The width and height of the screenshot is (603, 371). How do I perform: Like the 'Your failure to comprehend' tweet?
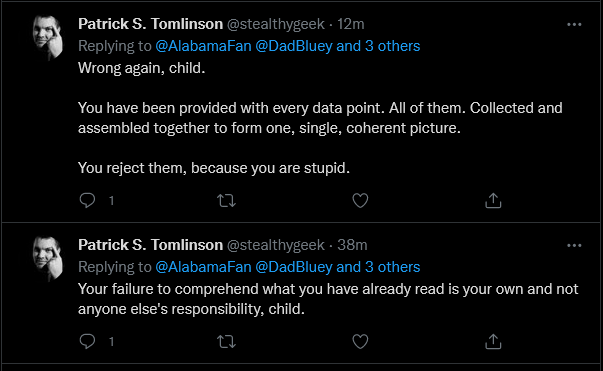(360, 341)
